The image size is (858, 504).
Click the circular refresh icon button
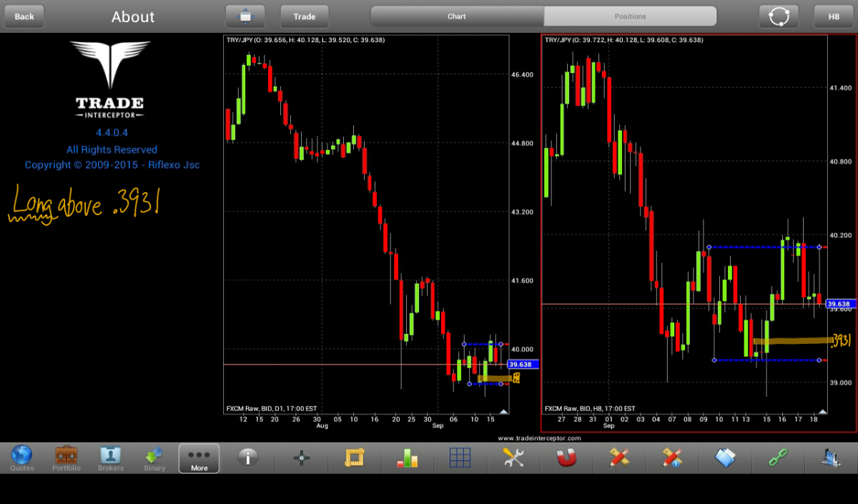click(x=779, y=16)
